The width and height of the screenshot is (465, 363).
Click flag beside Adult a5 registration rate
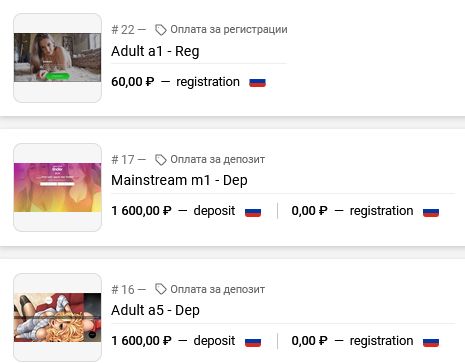coord(431,342)
